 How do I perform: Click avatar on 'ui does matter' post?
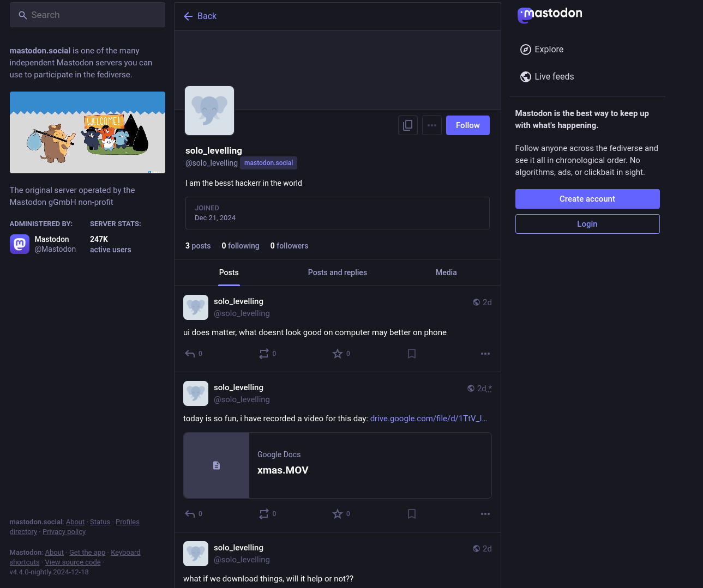196,307
